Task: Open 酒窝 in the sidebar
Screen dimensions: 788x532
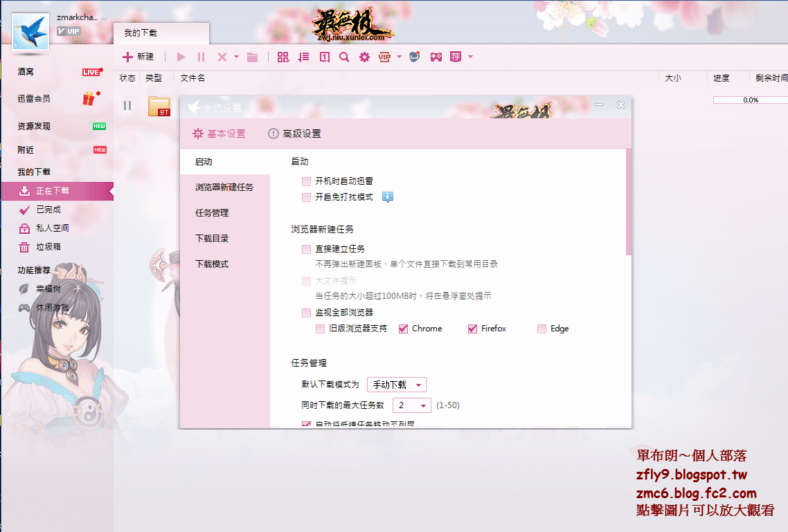Action: pyautogui.click(x=26, y=72)
